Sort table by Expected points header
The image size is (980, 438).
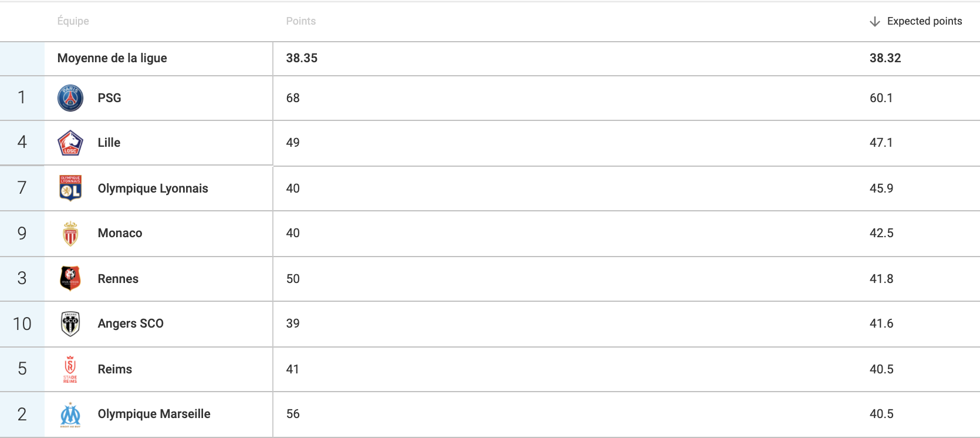click(x=924, y=21)
